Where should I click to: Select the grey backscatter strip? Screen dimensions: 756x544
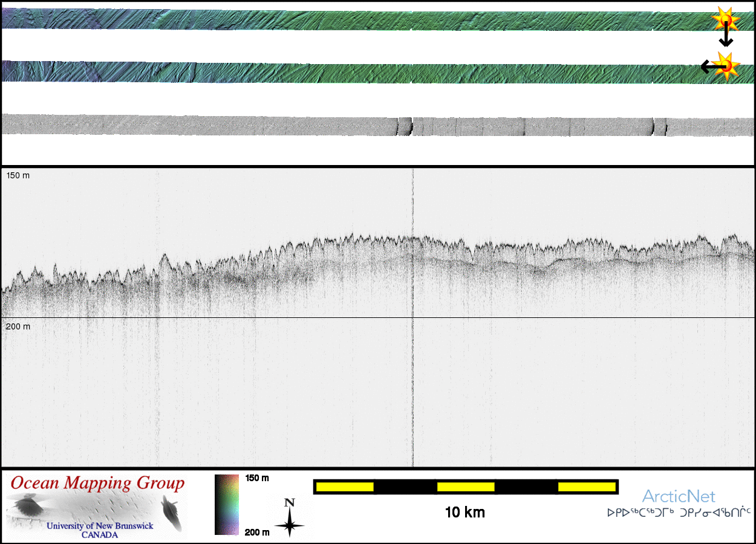pos(363,125)
